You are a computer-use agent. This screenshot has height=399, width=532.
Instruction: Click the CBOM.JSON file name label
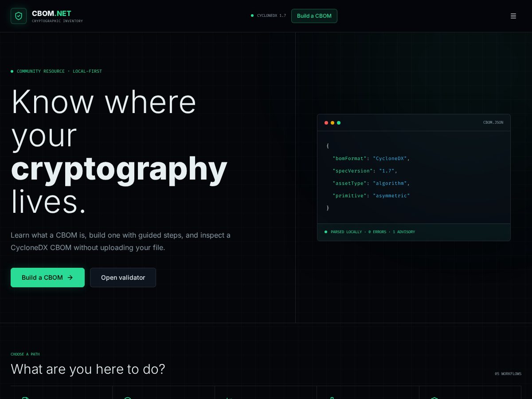(x=493, y=122)
